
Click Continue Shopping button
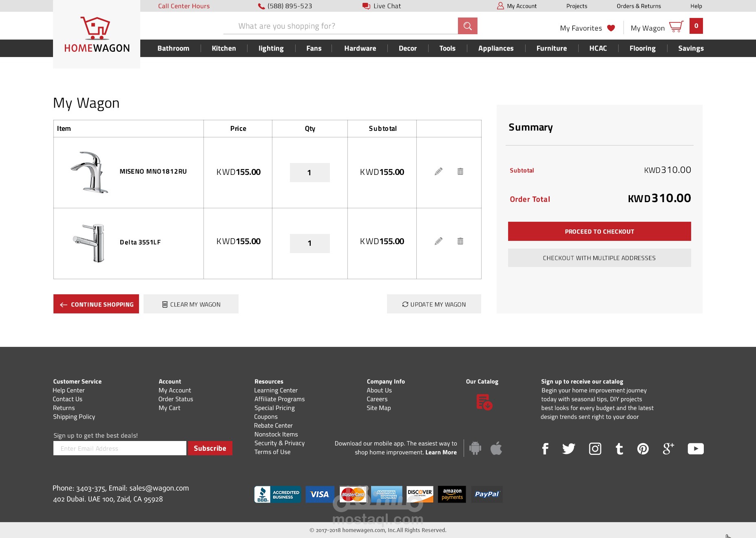coord(96,304)
